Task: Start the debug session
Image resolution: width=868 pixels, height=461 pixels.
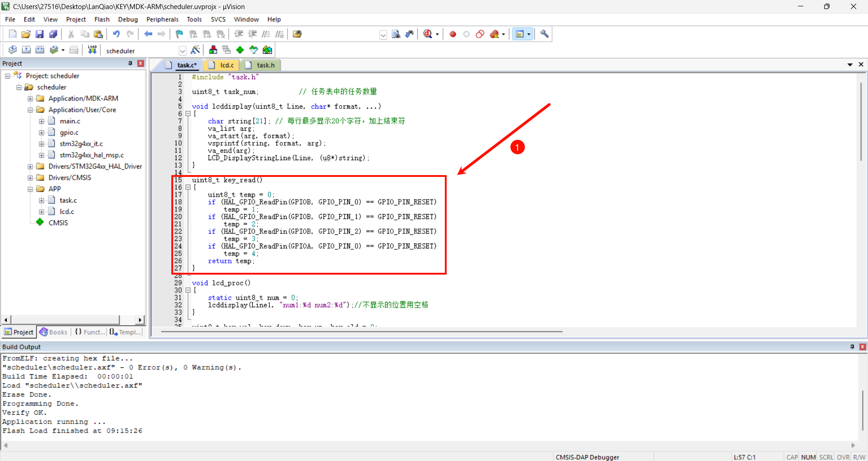Action: click(x=428, y=34)
